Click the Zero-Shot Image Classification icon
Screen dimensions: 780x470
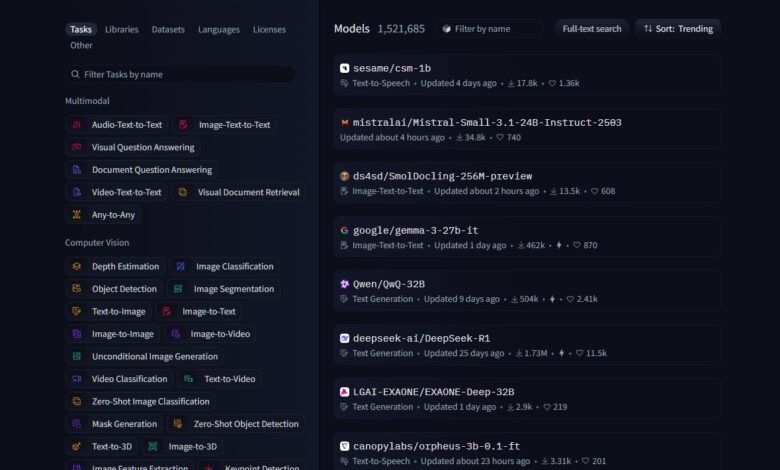point(77,401)
